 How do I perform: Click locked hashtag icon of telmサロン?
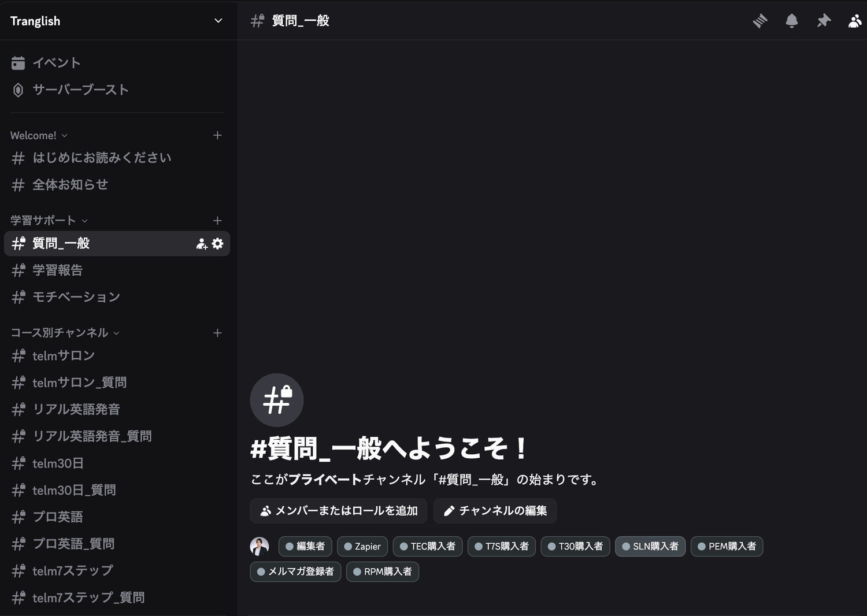18,356
